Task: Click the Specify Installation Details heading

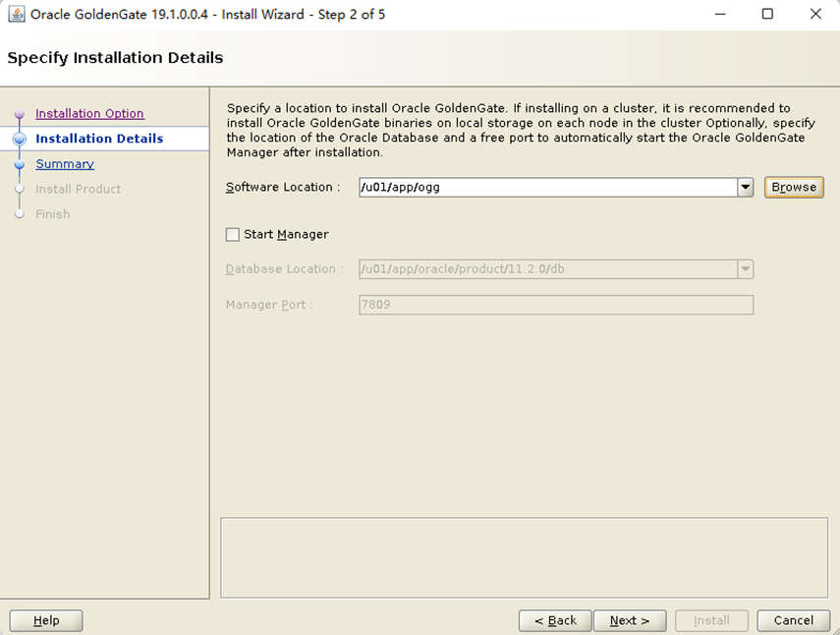Action: [115, 58]
